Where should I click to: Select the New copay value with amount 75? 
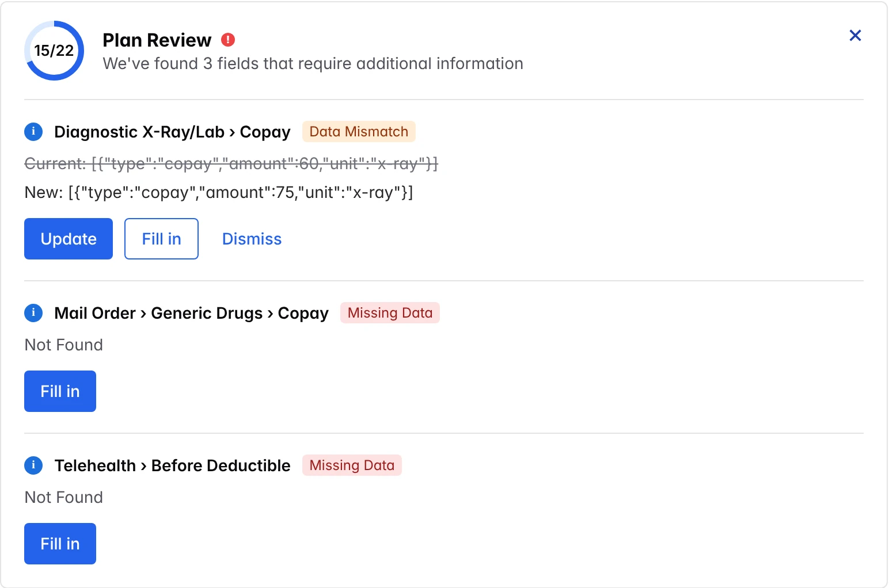[219, 192]
